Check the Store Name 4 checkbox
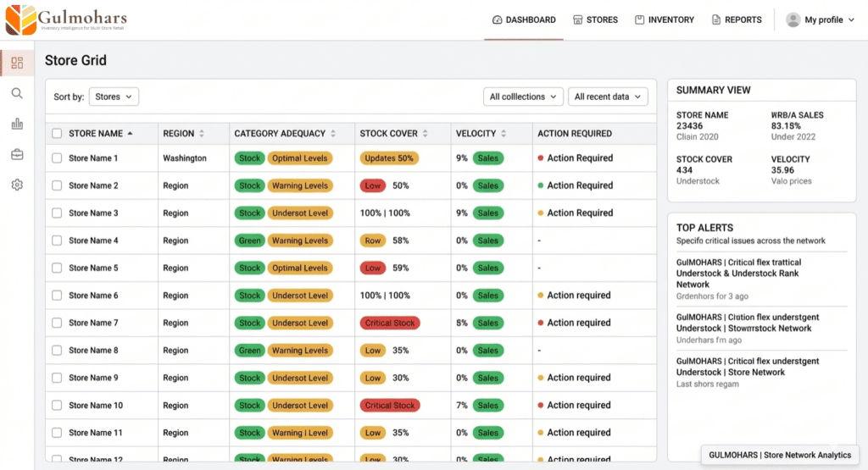The height and width of the screenshot is (470, 868). tap(57, 241)
